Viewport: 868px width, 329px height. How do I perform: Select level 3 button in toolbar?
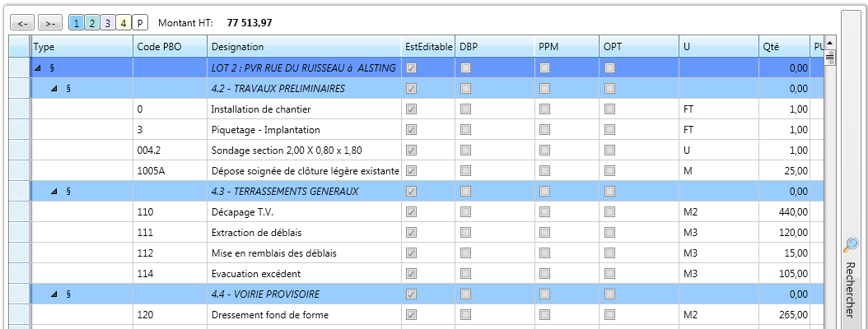click(107, 23)
